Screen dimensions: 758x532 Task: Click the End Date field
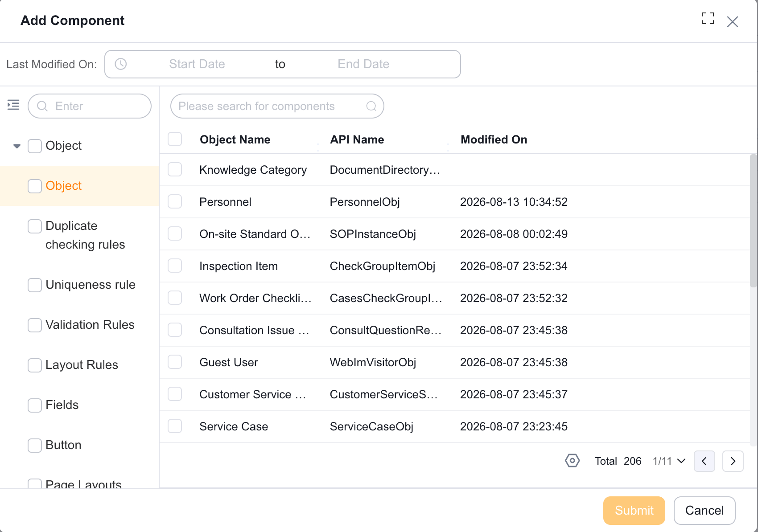(363, 64)
